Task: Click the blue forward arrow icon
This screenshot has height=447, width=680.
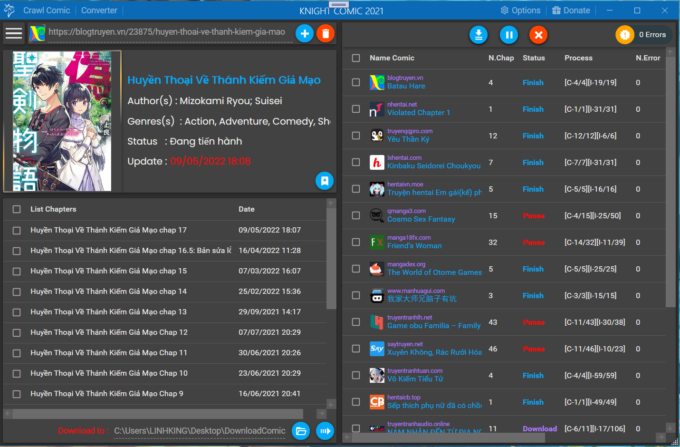Action: (325, 431)
